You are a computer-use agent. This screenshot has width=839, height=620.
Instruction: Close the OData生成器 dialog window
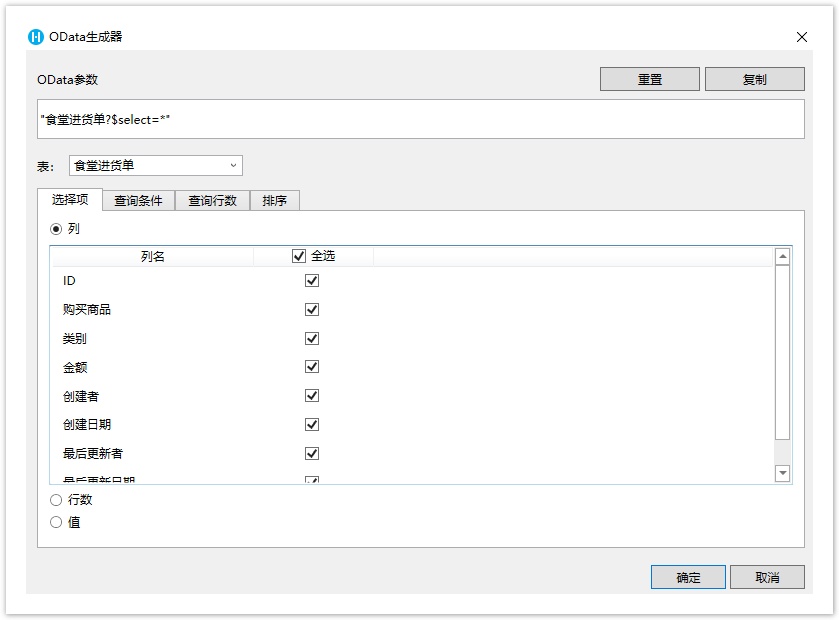801,37
